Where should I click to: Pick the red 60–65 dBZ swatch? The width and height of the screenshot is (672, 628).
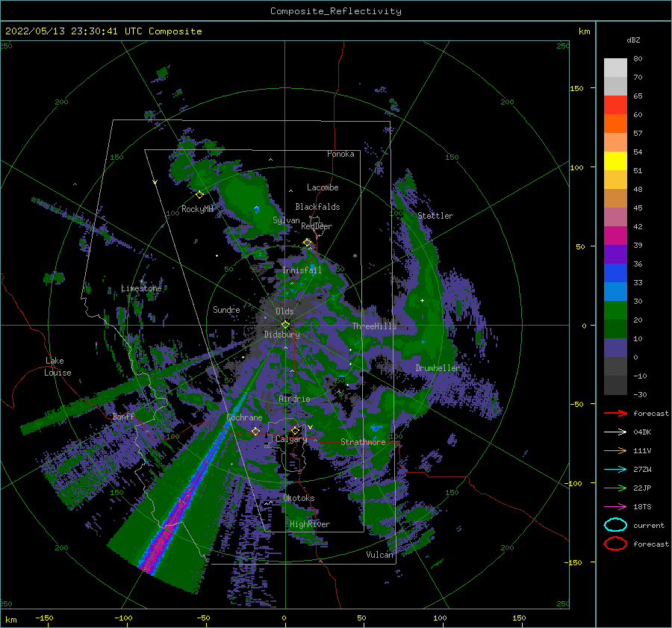coord(615,105)
